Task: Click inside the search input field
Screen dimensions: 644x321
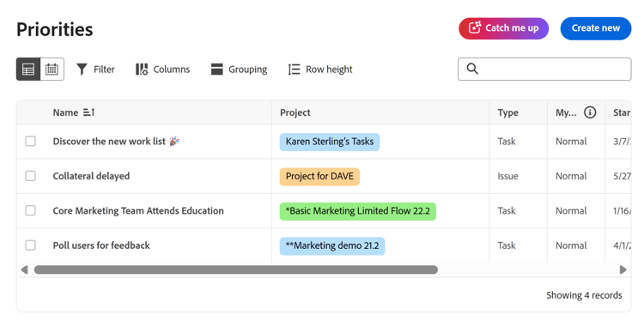Action: point(544,69)
